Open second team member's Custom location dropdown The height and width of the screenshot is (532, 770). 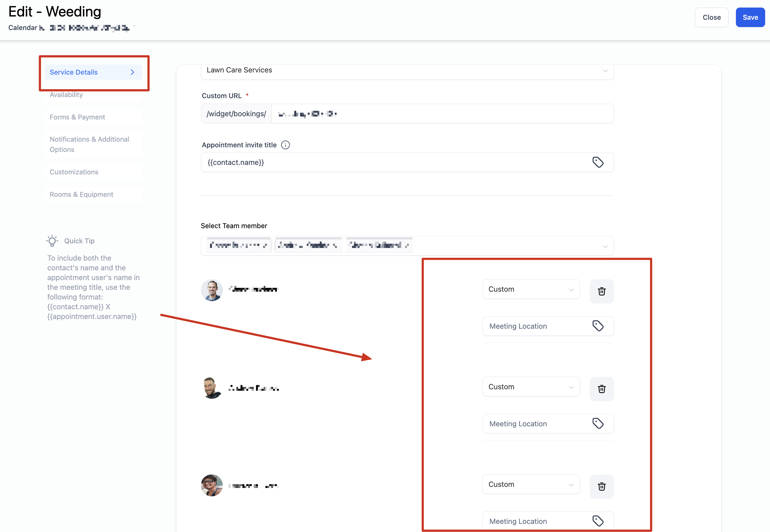tap(531, 387)
